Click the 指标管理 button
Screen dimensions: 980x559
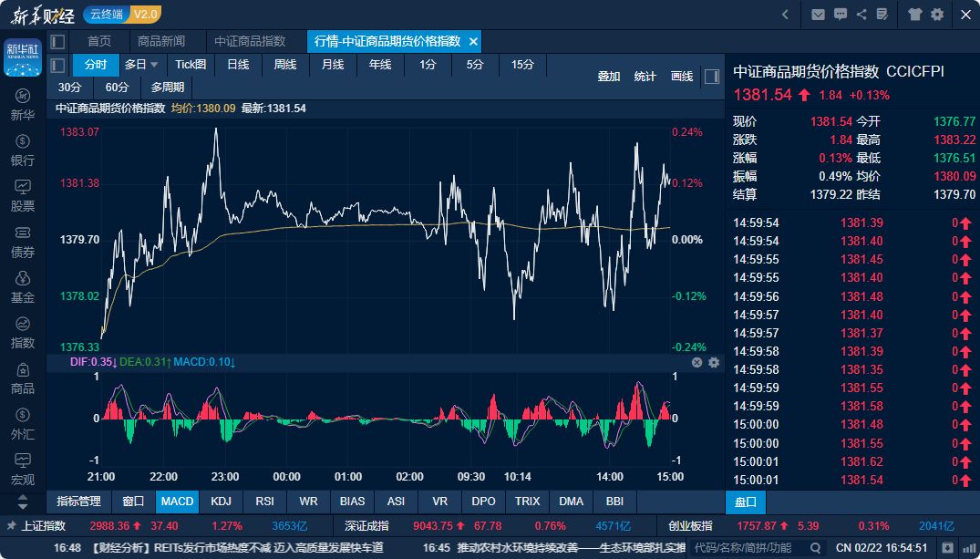(78, 502)
